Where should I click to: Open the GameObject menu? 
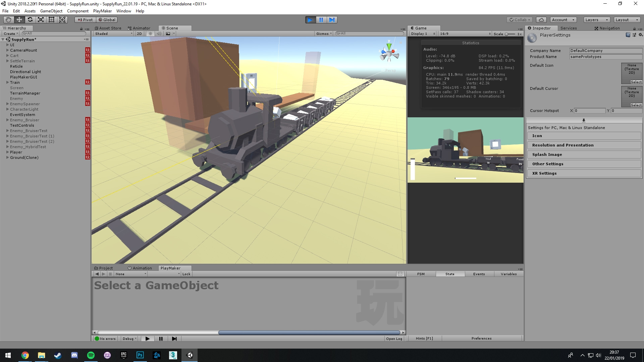[x=51, y=11]
